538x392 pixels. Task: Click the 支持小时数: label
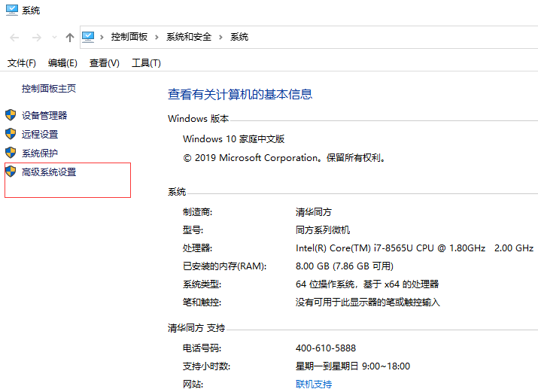(x=207, y=366)
